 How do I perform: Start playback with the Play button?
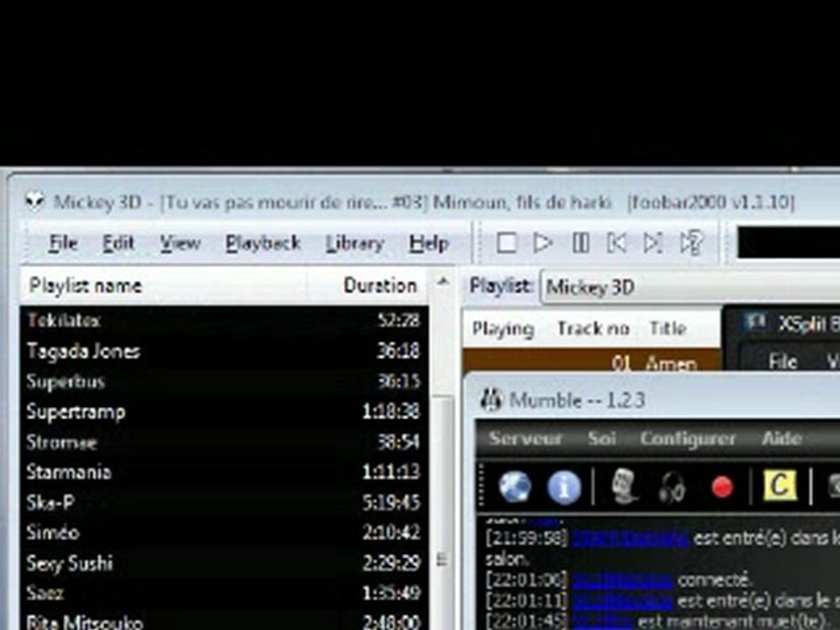pyautogui.click(x=543, y=242)
